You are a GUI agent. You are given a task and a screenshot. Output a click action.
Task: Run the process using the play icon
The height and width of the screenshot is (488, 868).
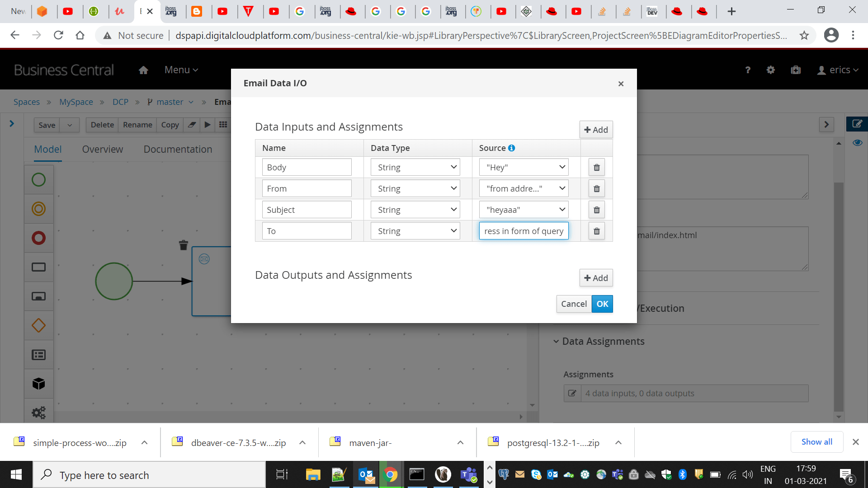(208, 125)
